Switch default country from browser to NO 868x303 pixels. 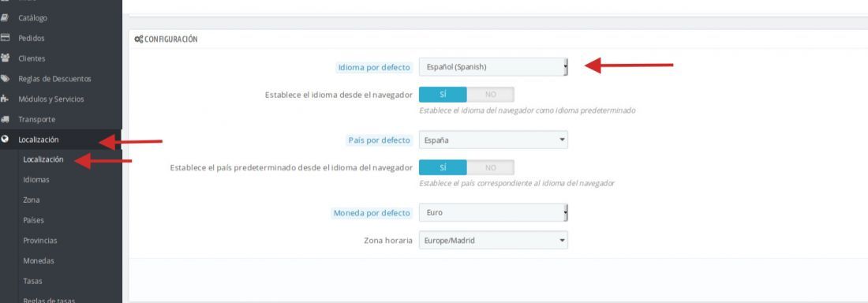[x=491, y=167]
